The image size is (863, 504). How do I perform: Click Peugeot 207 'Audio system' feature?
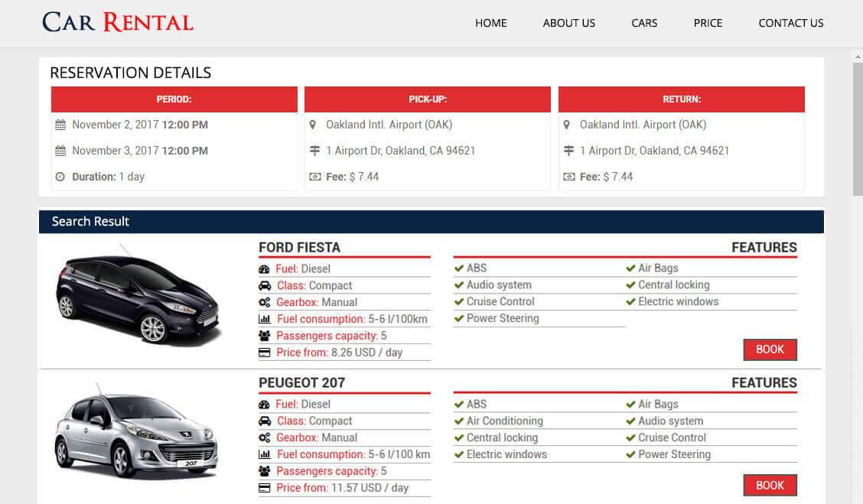670,421
